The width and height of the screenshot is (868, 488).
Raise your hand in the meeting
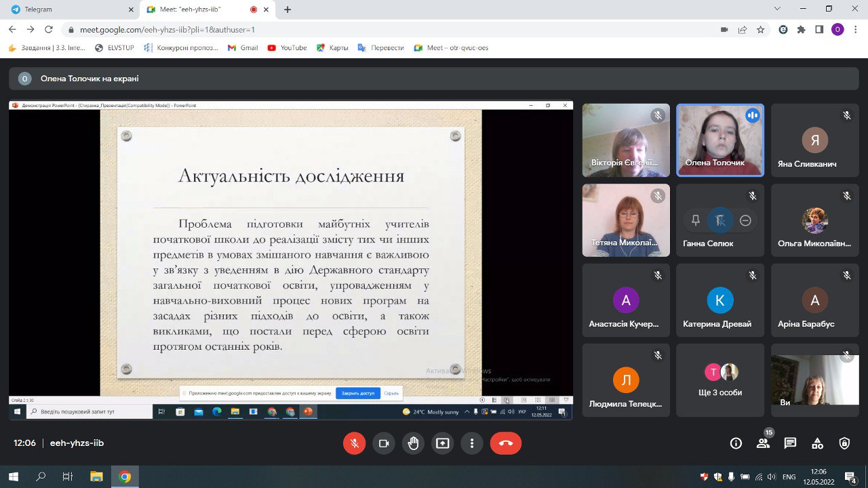[x=413, y=443]
